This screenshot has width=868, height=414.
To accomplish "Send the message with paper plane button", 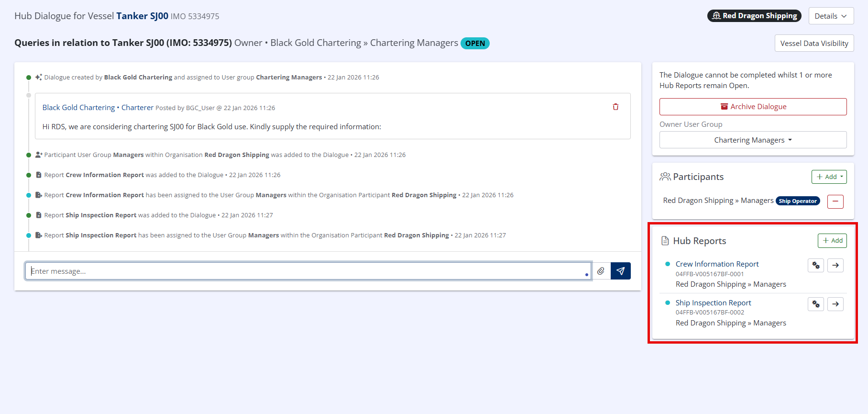I will tap(620, 271).
